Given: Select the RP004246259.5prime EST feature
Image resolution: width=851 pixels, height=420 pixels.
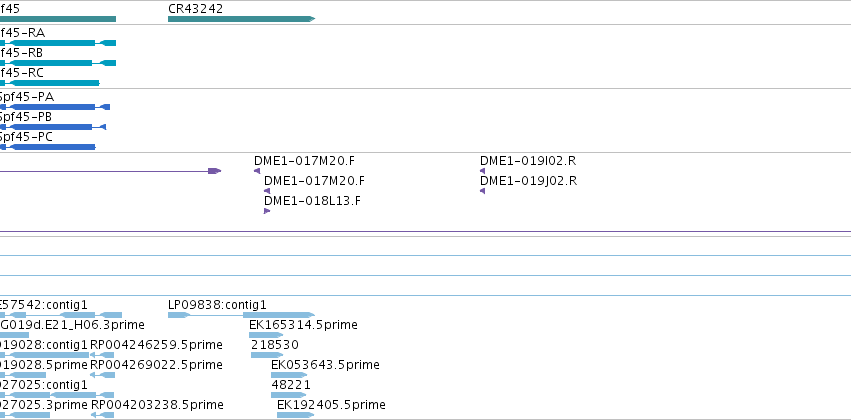Looking at the screenshot, I should click(x=102, y=355).
